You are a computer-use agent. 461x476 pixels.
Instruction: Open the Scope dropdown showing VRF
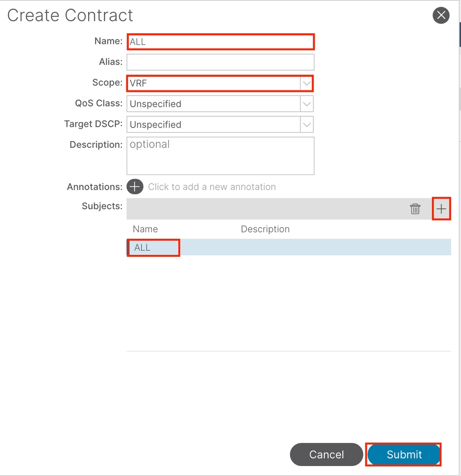coord(306,83)
